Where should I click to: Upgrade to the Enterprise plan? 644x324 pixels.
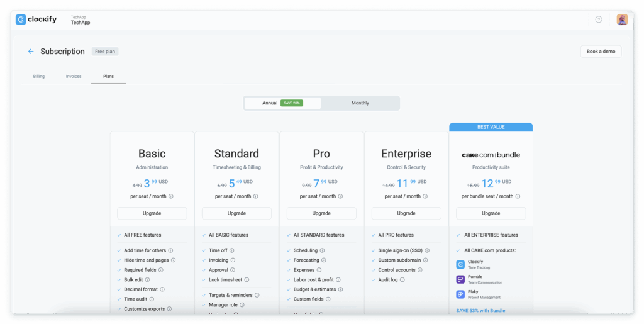(x=406, y=213)
